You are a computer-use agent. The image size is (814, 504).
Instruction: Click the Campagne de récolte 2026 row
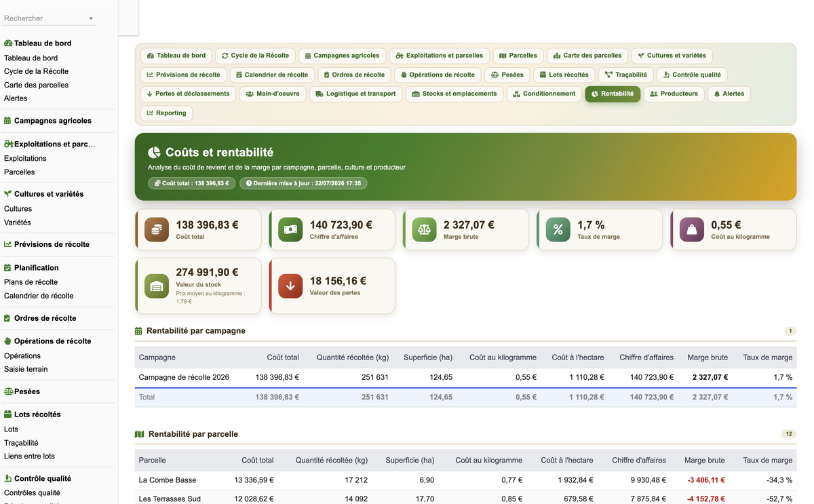click(x=465, y=377)
